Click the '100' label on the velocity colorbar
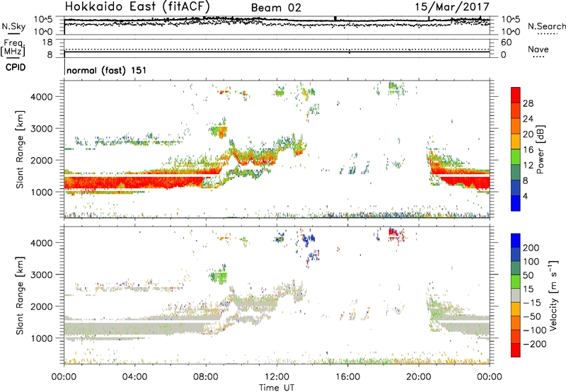The width and height of the screenshot is (566, 392). click(x=531, y=262)
